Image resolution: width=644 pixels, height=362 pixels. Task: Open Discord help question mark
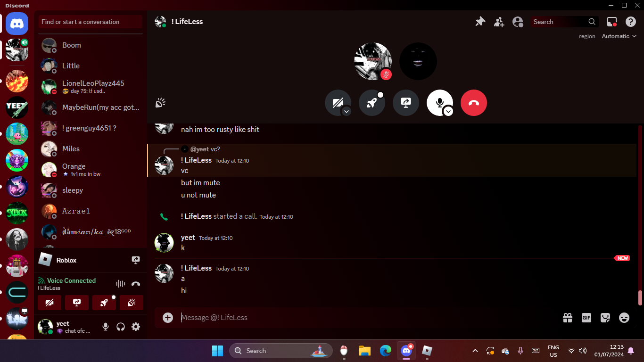[631, 22]
